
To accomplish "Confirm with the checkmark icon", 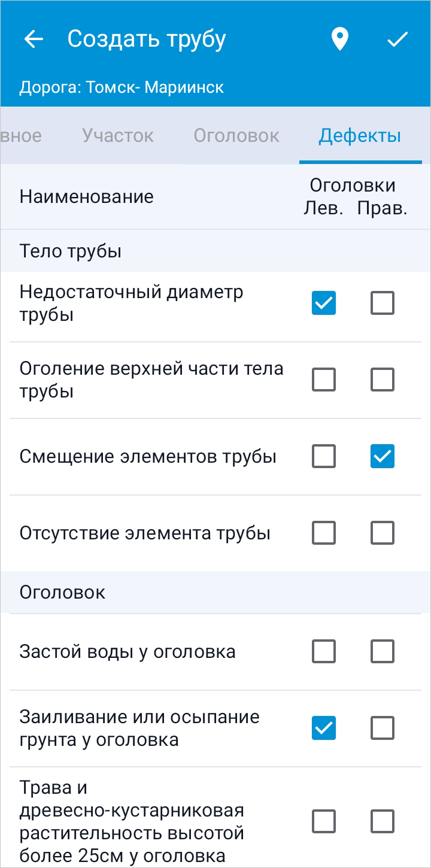I will pos(397,40).
